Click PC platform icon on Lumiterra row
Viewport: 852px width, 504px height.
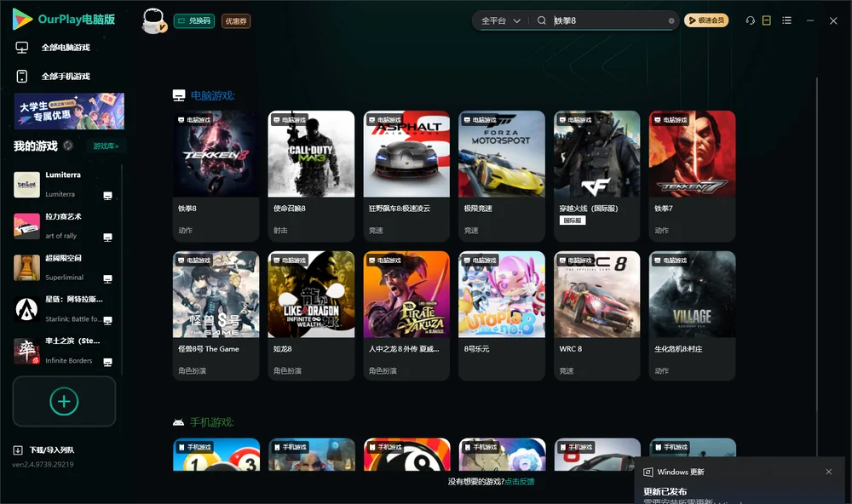click(x=107, y=196)
